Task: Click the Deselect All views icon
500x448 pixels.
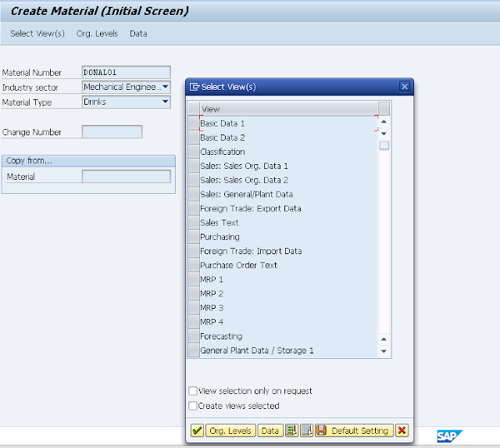Action: point(306,431)
